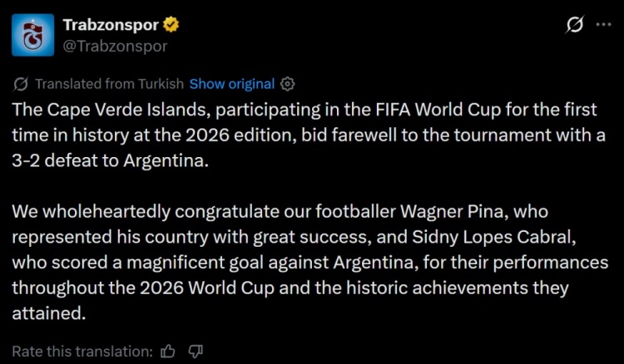Click the name Sidny Lopes Cabral
This screenshot has height=364, width=624.
pos(494,237)
